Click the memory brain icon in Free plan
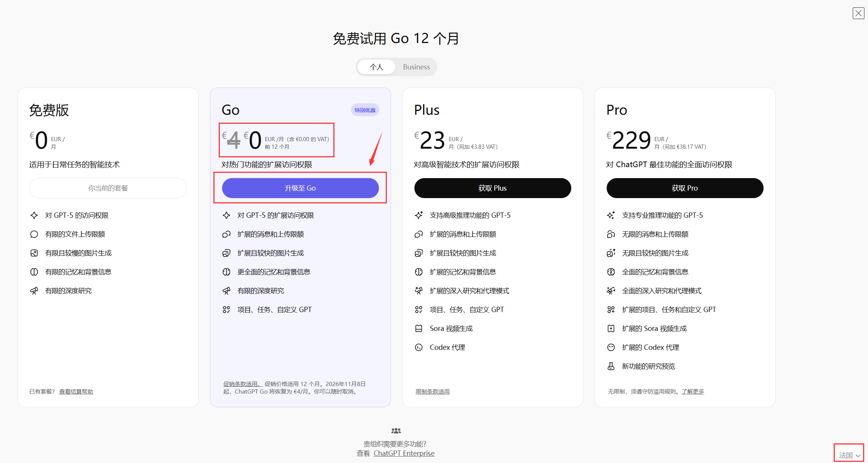 [x=34, y=272]
